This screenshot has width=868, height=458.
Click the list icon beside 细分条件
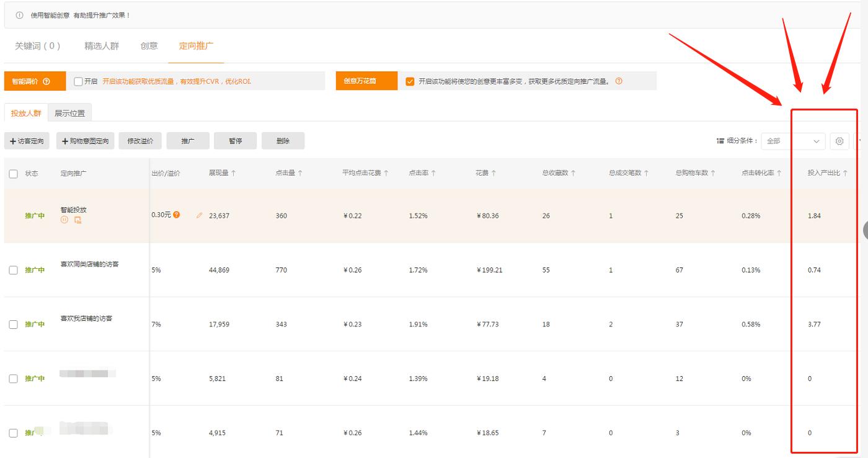tap(720, 141)
